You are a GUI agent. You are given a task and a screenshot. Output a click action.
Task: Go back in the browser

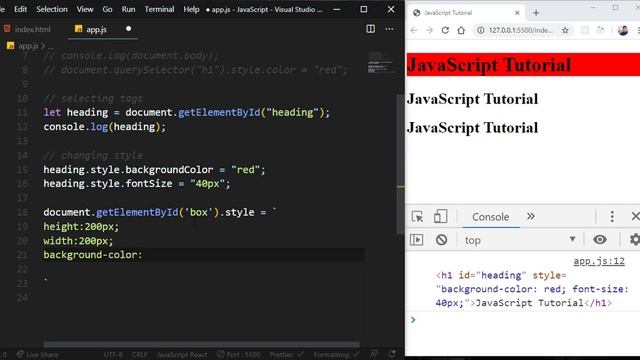tap(414, 30)
